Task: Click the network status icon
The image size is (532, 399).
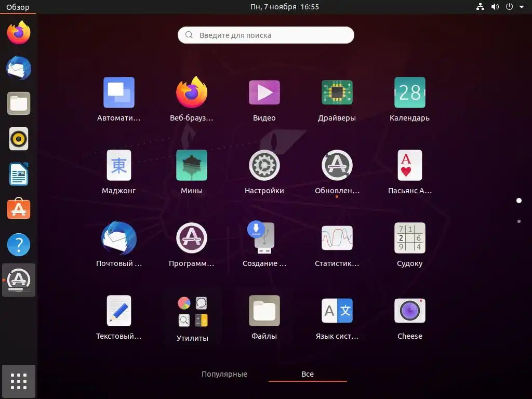Action: 480,7
